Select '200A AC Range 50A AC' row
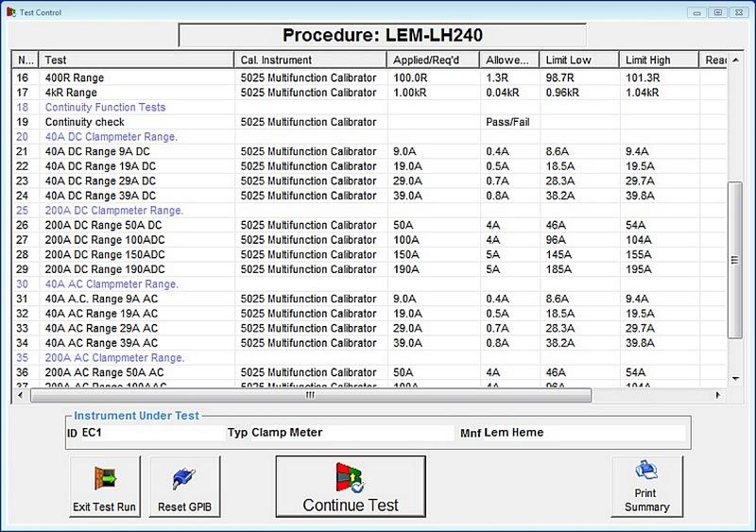Screen dimensions: 756x532 [x=369, y=372]
